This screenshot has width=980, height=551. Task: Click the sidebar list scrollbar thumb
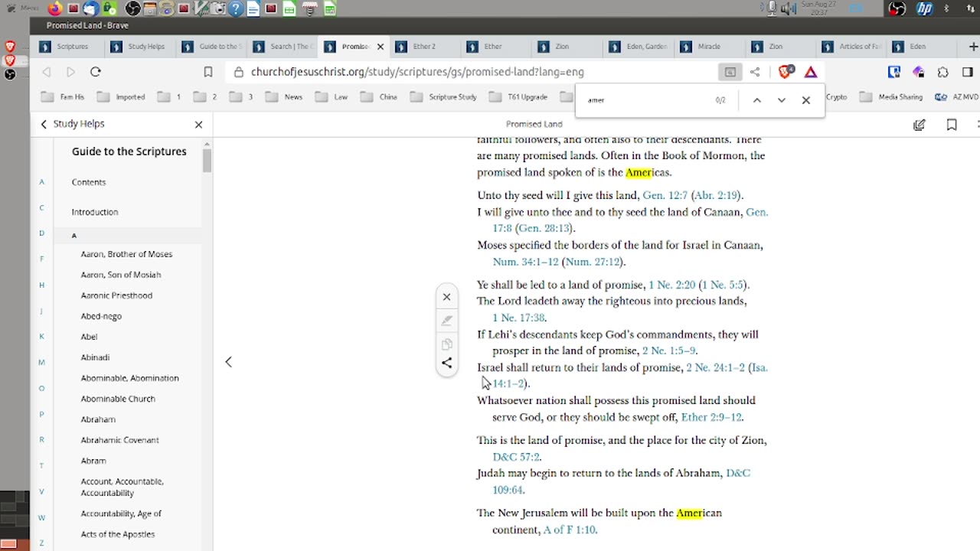pos(207,161)
